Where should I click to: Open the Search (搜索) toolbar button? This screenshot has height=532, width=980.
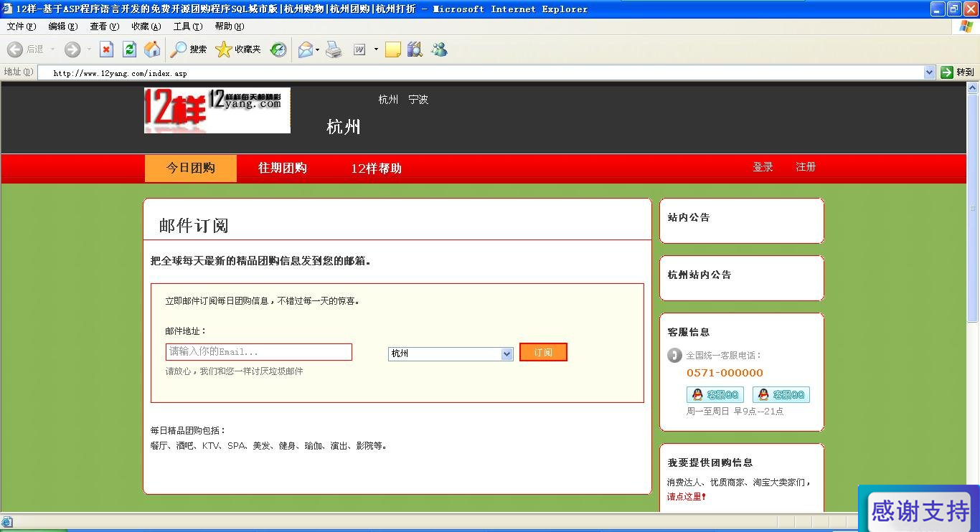[189, 49]
